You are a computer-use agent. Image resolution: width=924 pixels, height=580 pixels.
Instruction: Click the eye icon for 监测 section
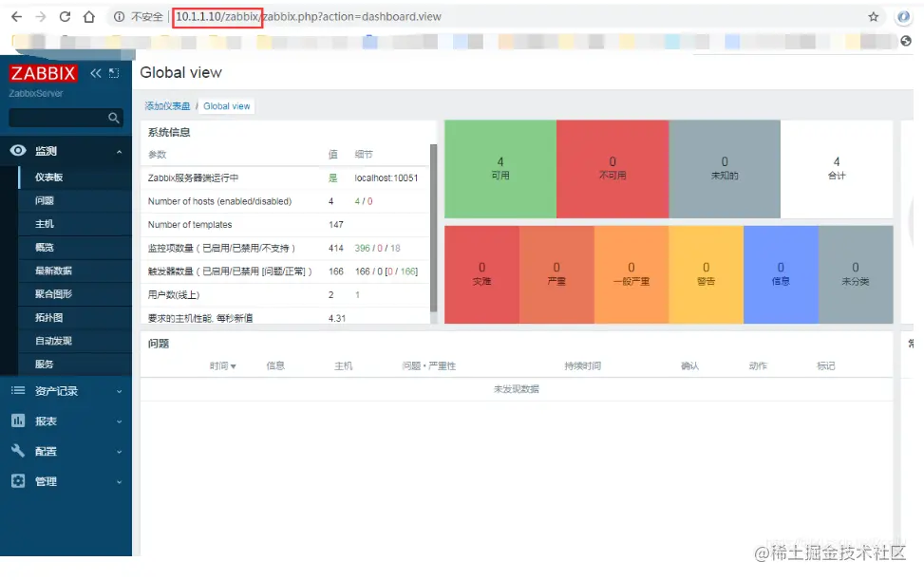(x=18, y=150)
